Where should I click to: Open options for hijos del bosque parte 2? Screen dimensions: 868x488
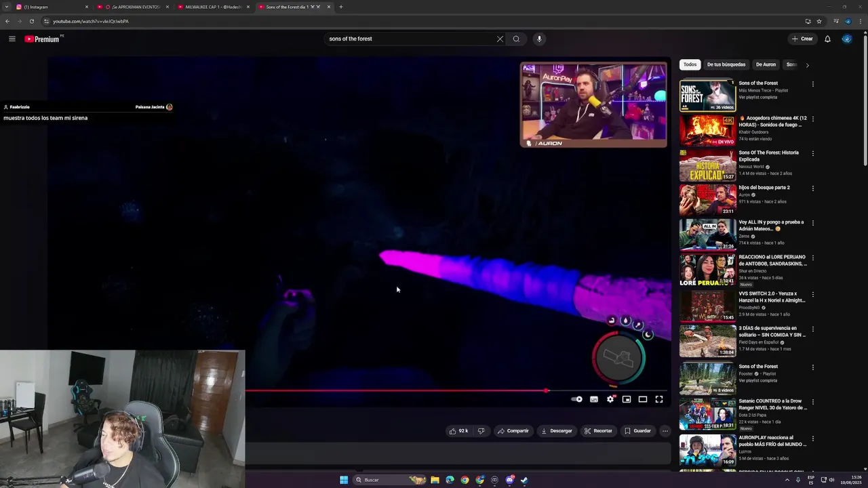(812, 188)
